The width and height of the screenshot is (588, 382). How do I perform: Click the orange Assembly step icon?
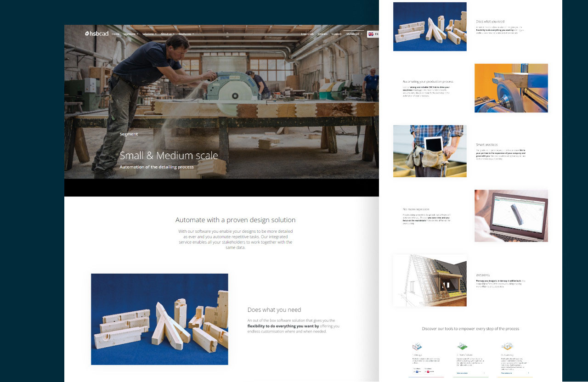click(507, 346)
